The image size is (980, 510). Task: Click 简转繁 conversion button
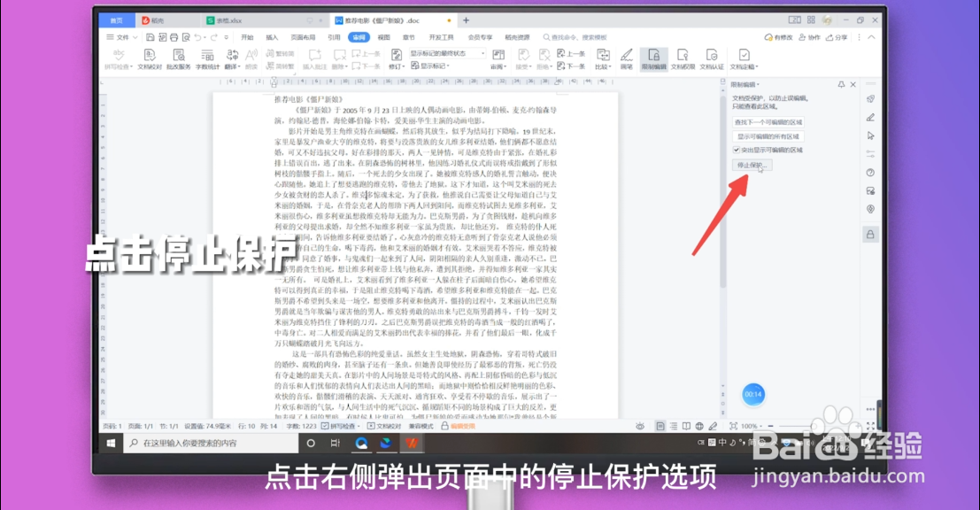click(x=280, y=66)
